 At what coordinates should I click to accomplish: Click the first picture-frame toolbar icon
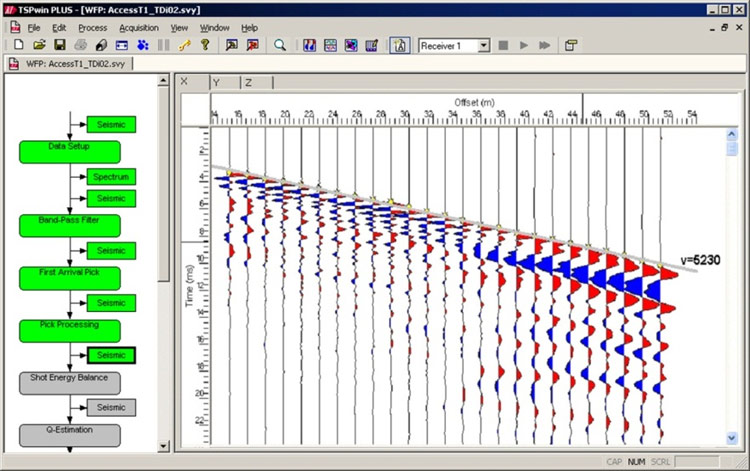pos(232,45)
